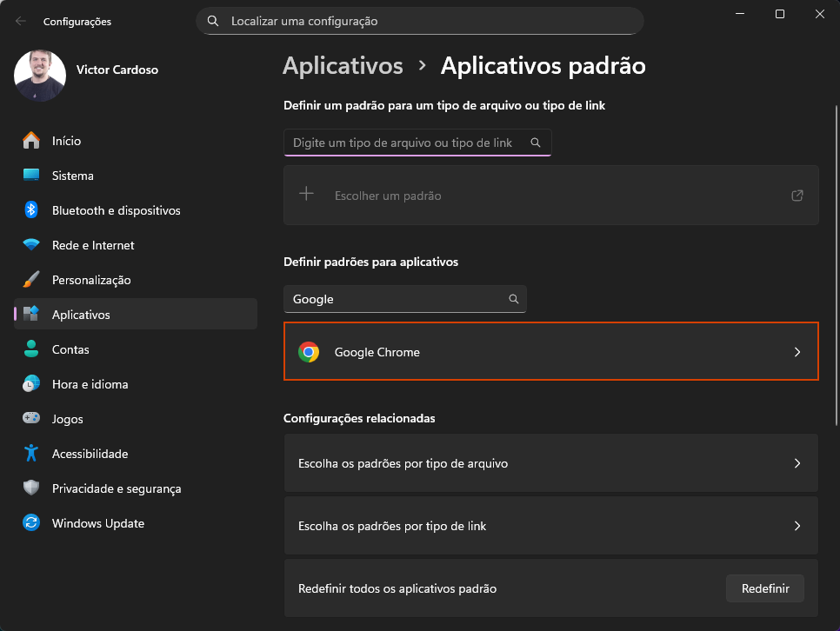Open external link icon for Escolher um padrão

coord(797,196)
